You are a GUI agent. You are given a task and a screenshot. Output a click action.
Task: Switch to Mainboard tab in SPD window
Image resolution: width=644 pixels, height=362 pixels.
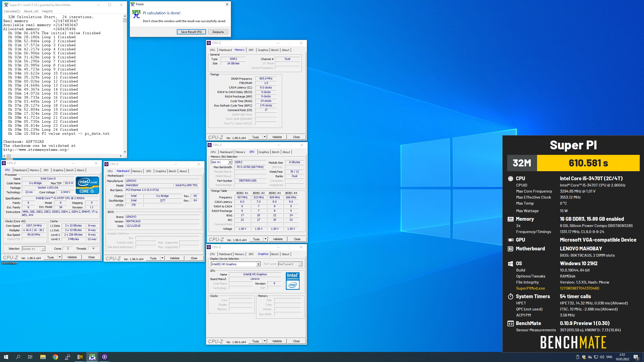click(226, 152)
